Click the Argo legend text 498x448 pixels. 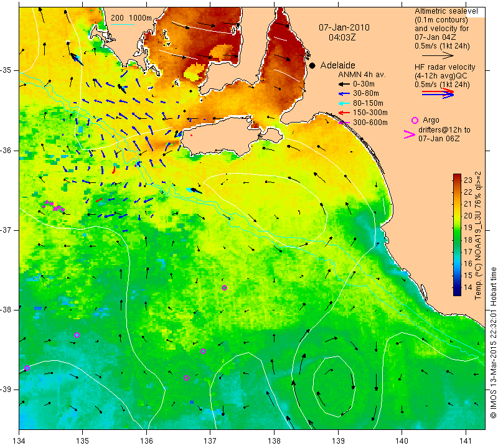[431, 120]
